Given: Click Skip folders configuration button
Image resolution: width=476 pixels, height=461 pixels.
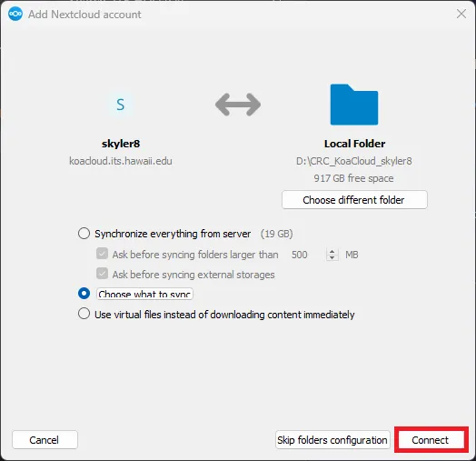Looking at the screenshot, I should click(x=332, y=439).
